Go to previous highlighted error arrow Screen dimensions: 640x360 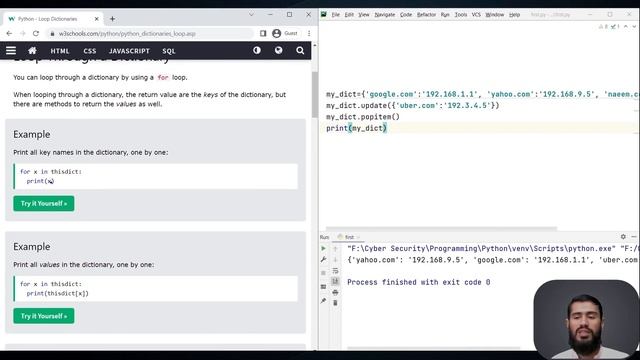click(x=626, y=27)
